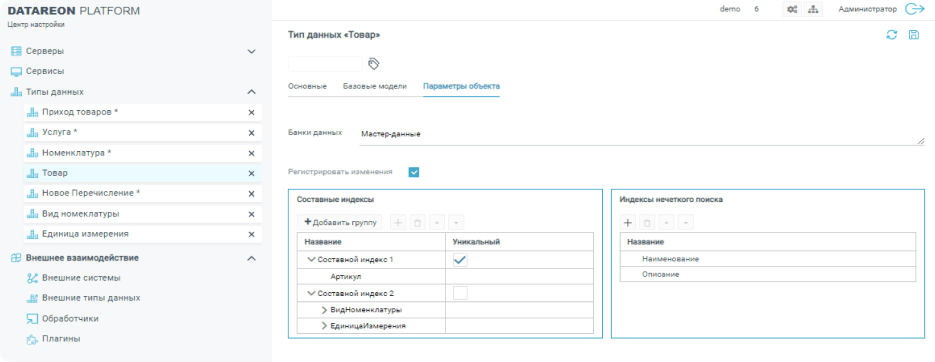Switch to the Основные tab

pos(307,86)
